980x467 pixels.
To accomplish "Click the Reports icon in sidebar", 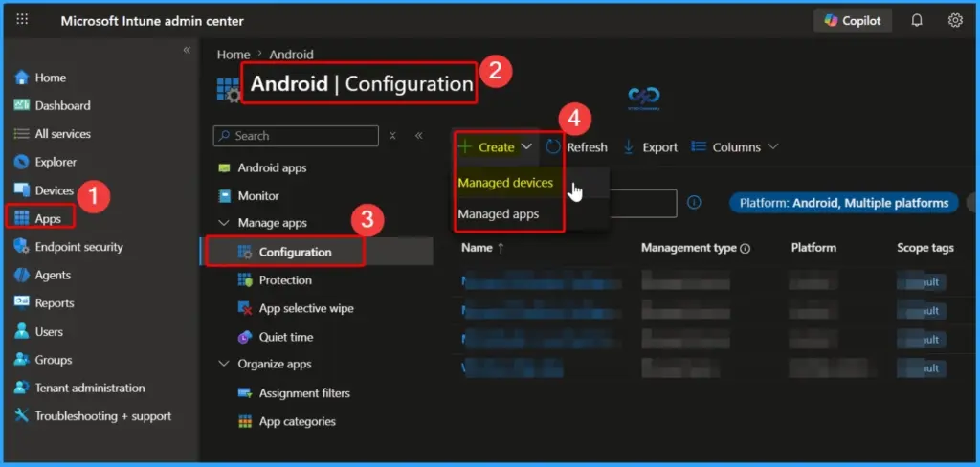I will click(22, 303).
